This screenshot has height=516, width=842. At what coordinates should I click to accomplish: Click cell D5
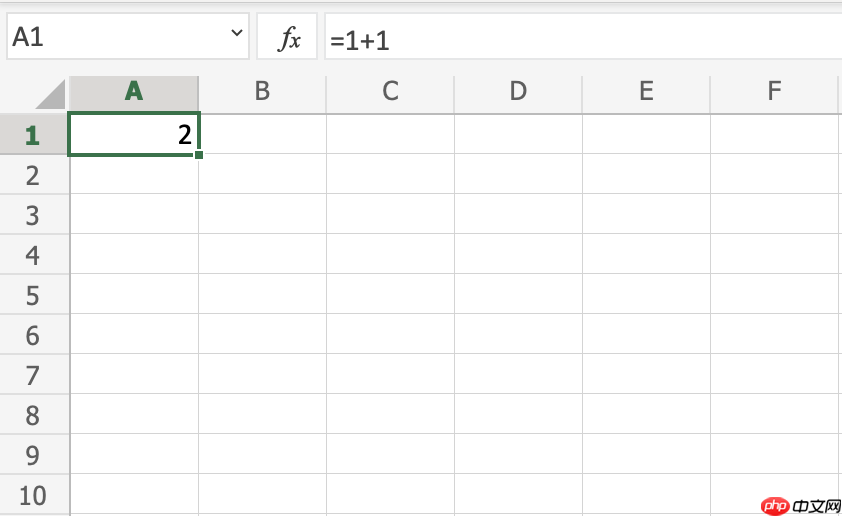tap(518, 294)
